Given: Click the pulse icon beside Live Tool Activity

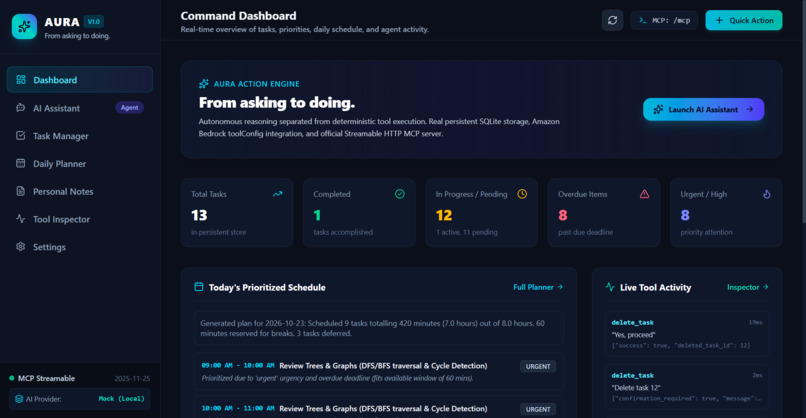Looking at the screenshot, I should point(610,287).
